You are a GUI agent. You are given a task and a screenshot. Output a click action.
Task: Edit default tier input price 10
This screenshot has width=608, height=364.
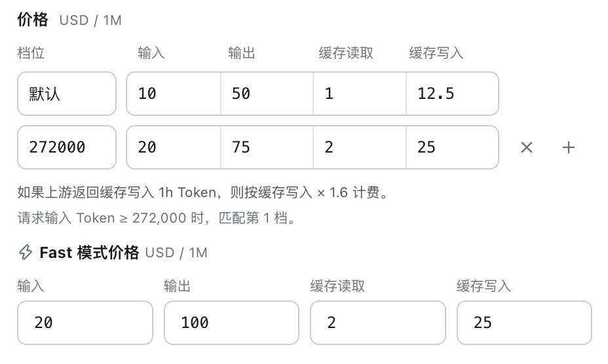[174, 94]
